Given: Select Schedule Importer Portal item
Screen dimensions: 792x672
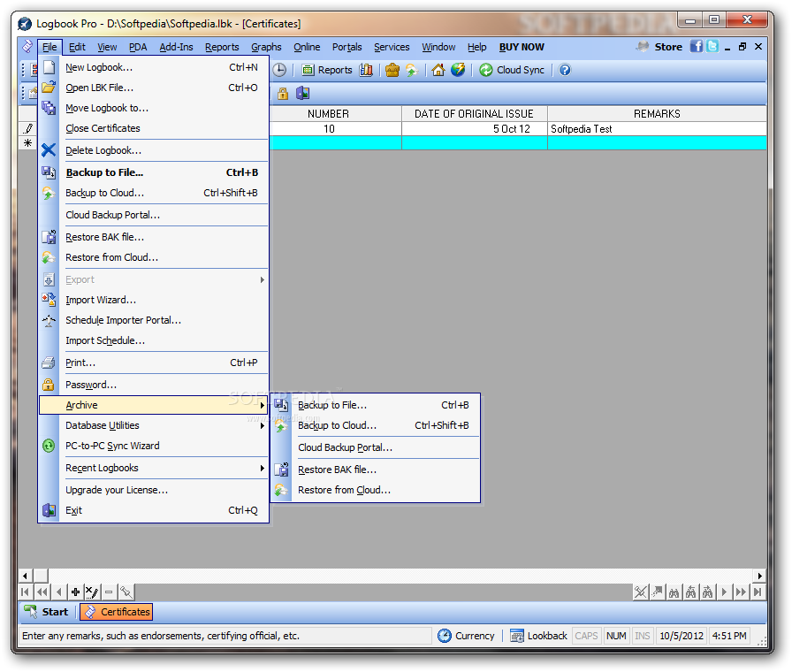Looking at the screenshot, I should (153, 320).
